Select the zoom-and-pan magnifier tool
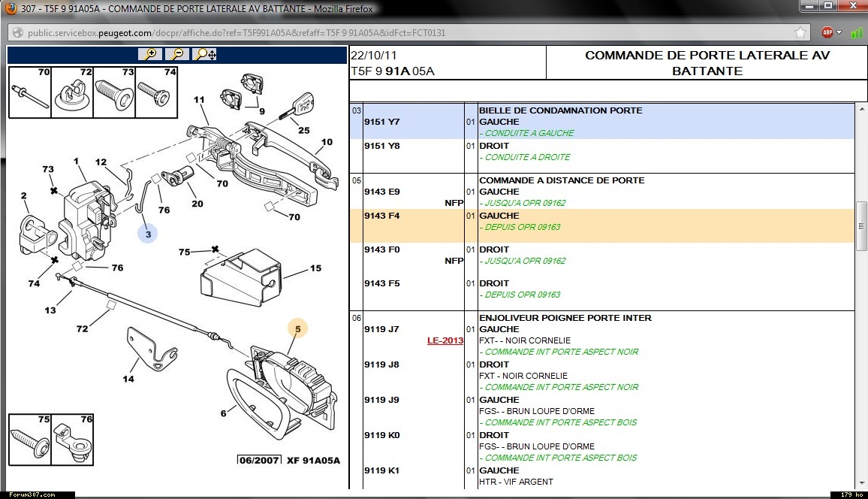This screenshot has height=499, width=868. point(205,54)
